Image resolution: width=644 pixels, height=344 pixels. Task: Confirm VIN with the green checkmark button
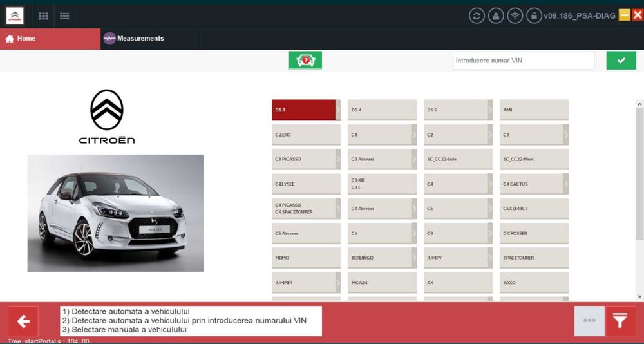coord(621,60)
